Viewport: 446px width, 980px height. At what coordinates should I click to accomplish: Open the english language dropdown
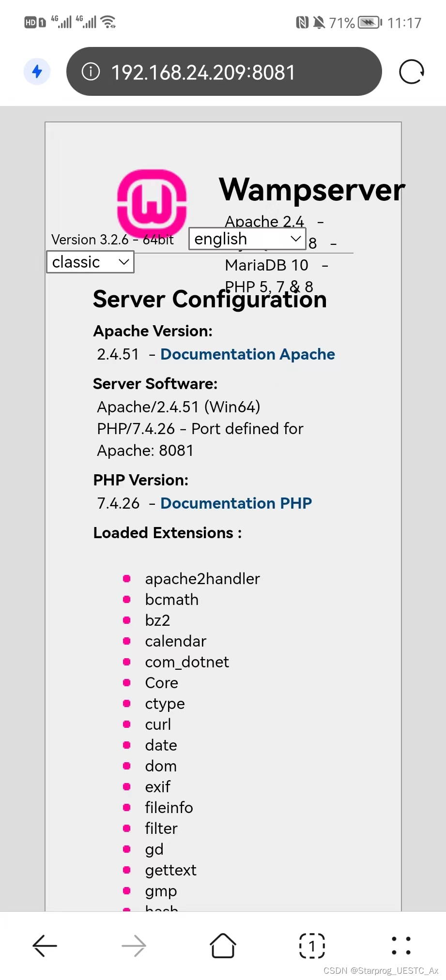[x=247, y=239]
